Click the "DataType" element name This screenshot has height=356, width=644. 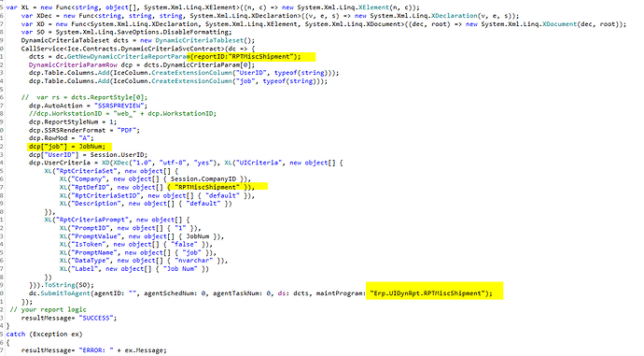[x=90, y=261]
